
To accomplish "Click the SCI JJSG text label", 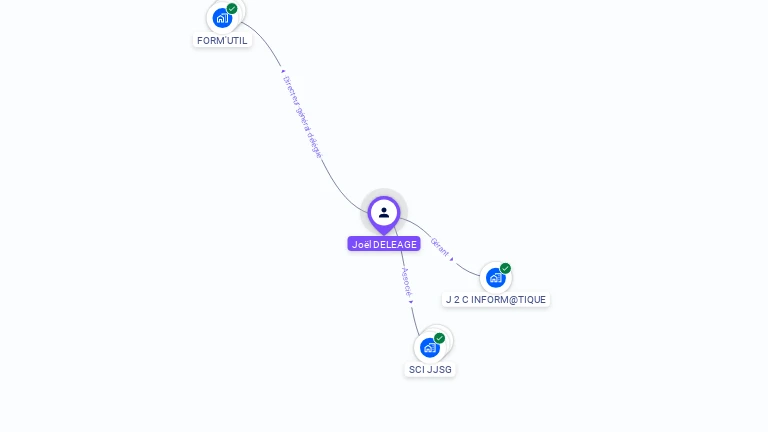I will (430, 369).
